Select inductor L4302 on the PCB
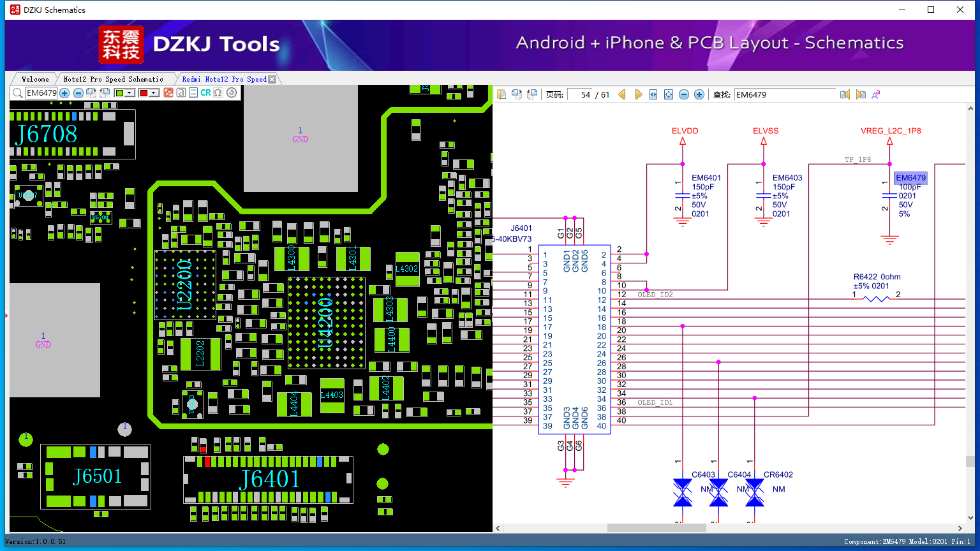The width and height of the screenshot is (980, 551). click(x=407, y=269)
